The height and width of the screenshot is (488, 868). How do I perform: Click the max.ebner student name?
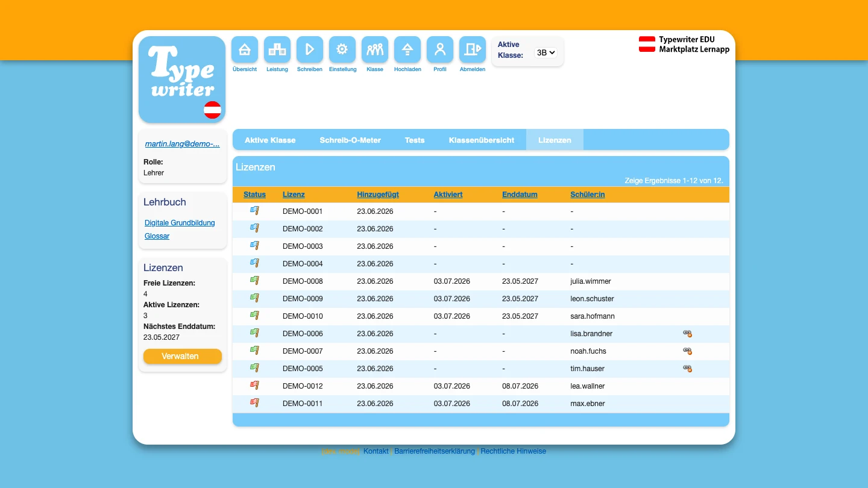click(x=588, y=404)
